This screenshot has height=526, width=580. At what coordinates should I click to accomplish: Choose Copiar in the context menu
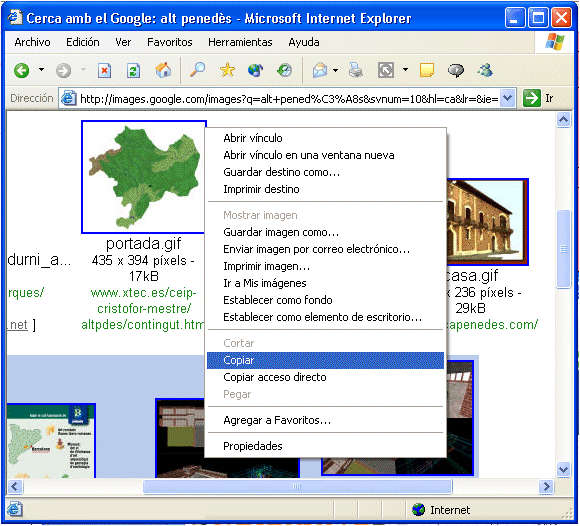pos(326,360)
